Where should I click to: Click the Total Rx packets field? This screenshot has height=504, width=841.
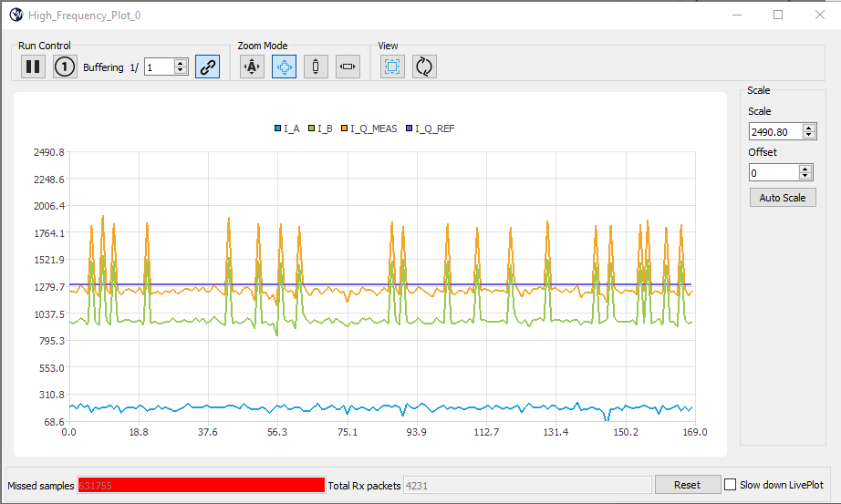coord(527,485)
